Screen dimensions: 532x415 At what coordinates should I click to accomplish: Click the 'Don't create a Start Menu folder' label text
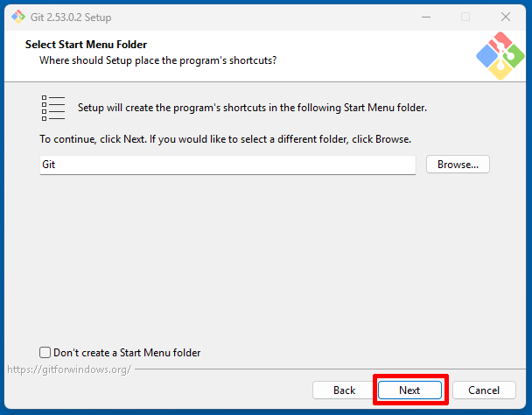(127, 353)
